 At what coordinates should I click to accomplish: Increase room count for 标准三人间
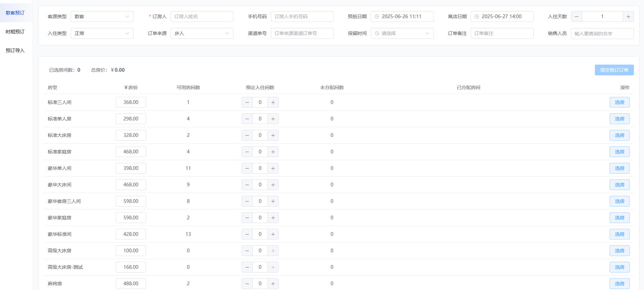coord(273,102)
